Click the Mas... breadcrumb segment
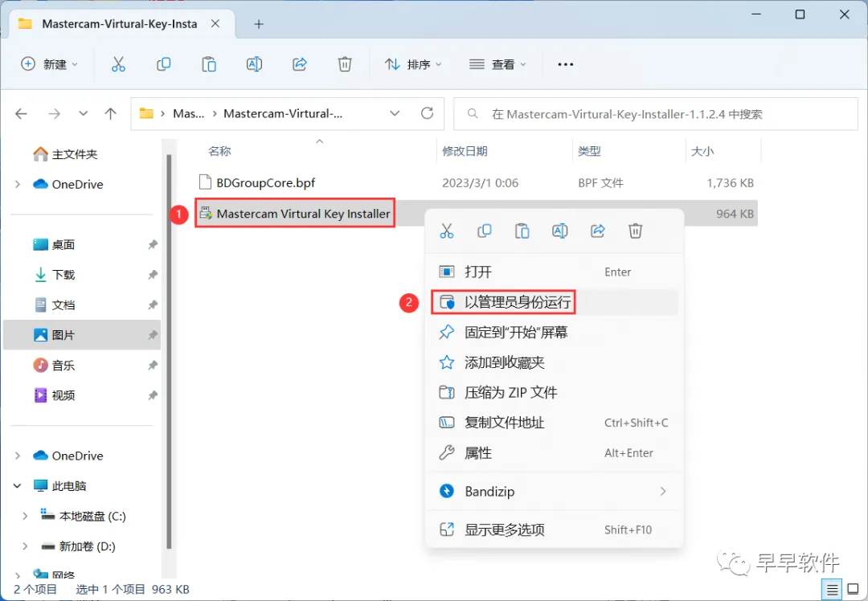This screenshot has height=601, width=868. click(x=188, y=113)
